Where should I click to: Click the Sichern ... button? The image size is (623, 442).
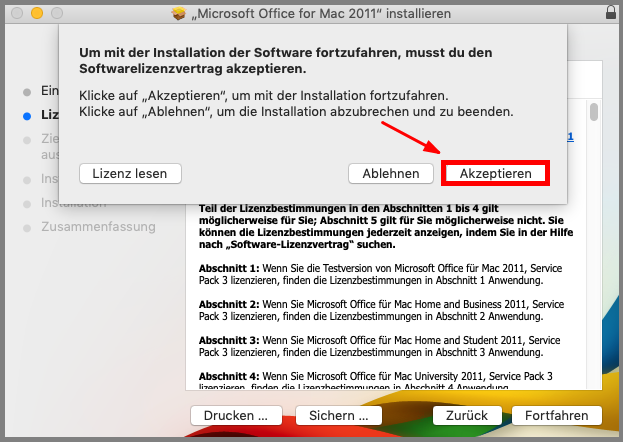point(339,415)
